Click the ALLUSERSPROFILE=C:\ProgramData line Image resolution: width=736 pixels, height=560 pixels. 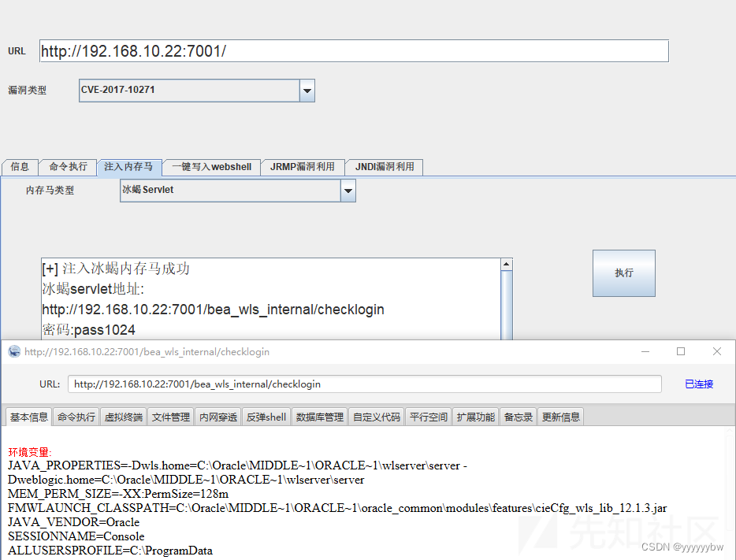pos(110,550)
